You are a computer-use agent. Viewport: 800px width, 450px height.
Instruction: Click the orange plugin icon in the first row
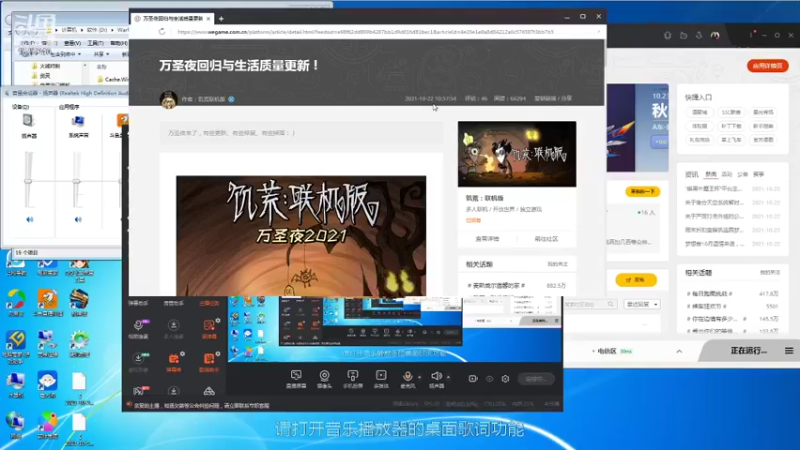point(209,325)
